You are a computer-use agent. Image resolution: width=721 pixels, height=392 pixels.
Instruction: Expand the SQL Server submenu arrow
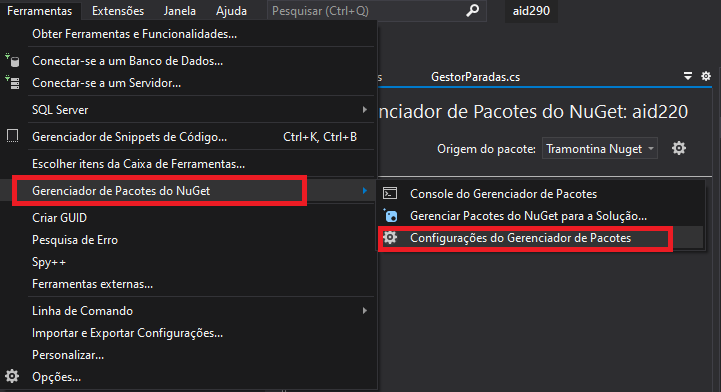tap(364, 109)
